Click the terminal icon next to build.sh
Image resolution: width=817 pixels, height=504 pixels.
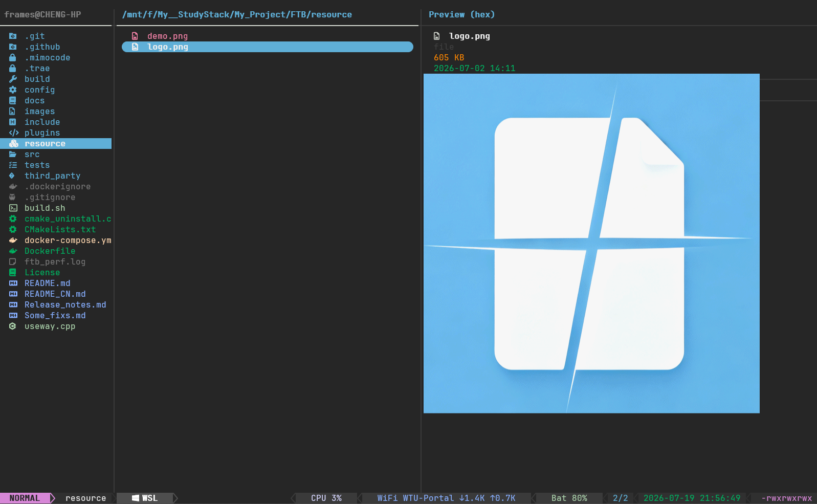[x=13, y=208]
